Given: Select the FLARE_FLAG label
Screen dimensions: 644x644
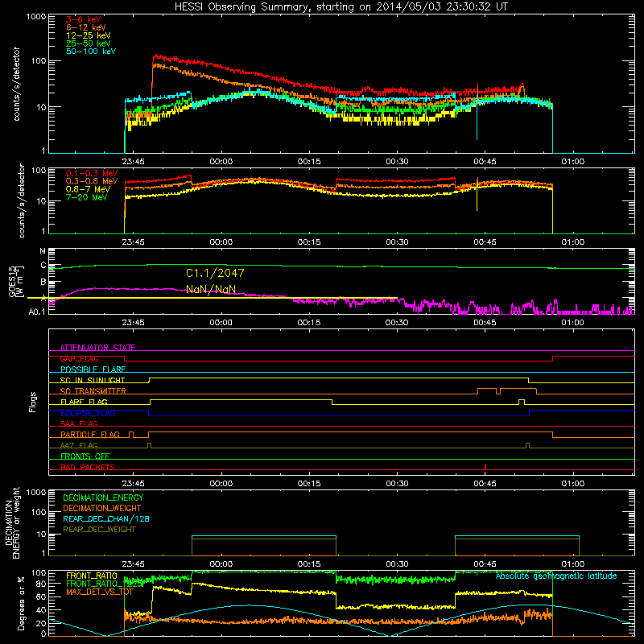Looking at the screenshot, I should [84, 402].
